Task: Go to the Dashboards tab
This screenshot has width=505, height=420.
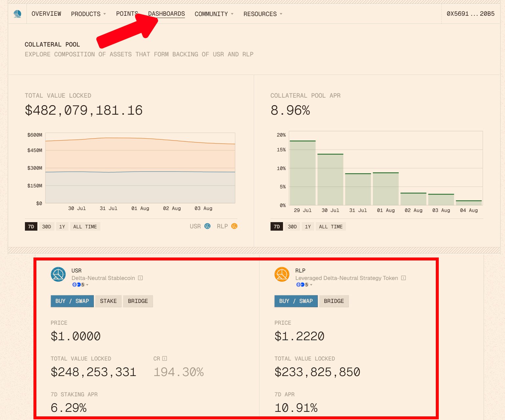Action: (166, 14)
